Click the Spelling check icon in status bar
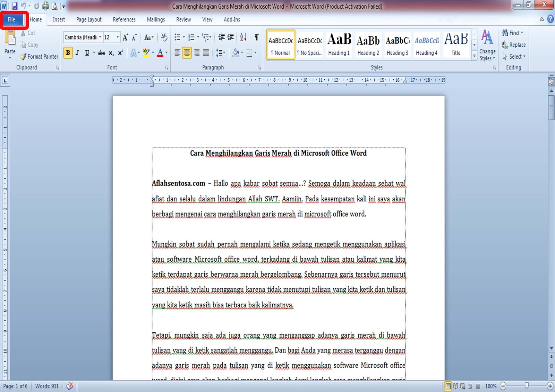The width and height of the screenshot is (555, 392). 69,386
